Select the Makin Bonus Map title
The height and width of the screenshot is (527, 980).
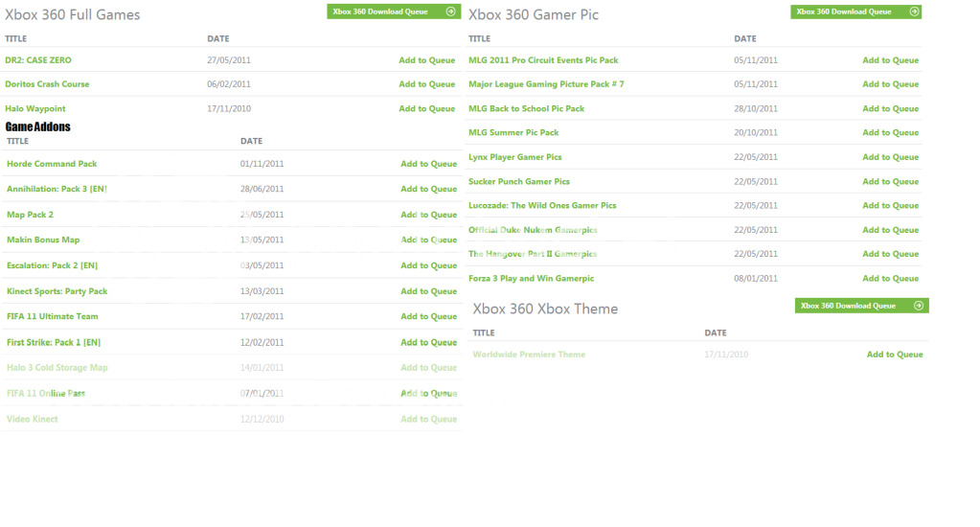pos(43,241)
